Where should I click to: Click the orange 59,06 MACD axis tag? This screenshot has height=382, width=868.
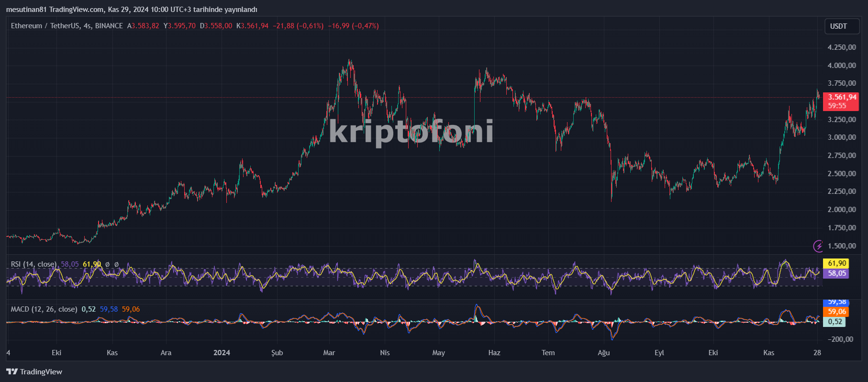click(x=836, y=312)
